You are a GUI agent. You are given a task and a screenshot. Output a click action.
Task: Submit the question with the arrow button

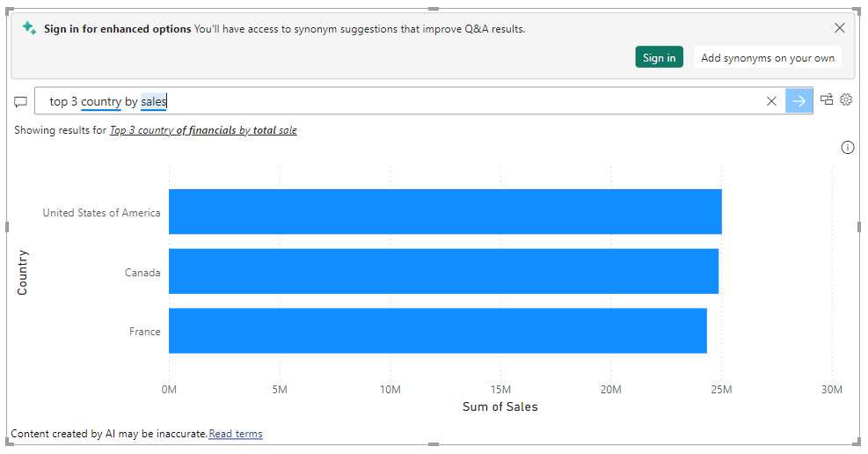pyautogui.click(x=799, y=101)
